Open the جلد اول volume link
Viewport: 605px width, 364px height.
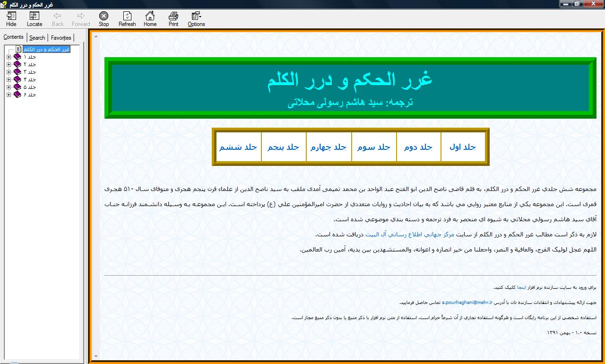[x=462, y=147]
